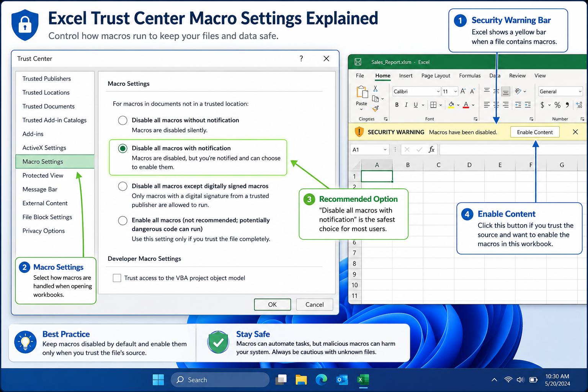Open the Calibri font name dropdown

[x=438, y=91]
